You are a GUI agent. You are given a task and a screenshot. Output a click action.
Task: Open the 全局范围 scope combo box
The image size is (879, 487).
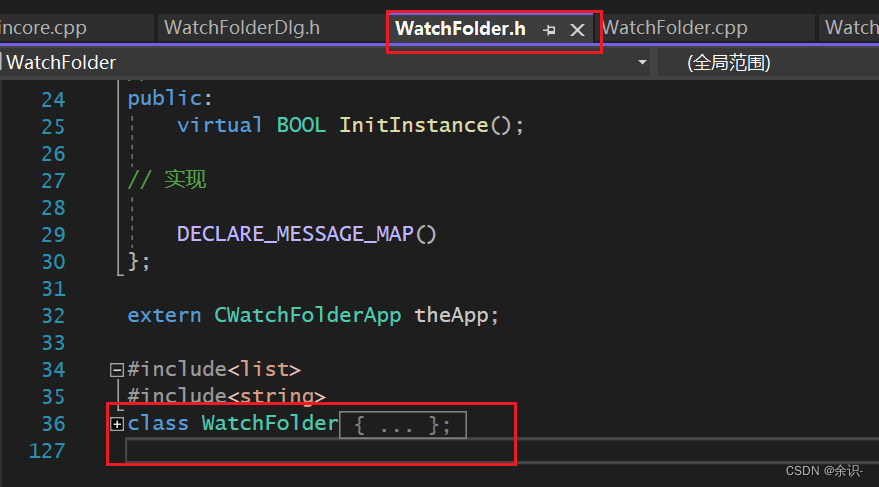[x=768, y=62]
